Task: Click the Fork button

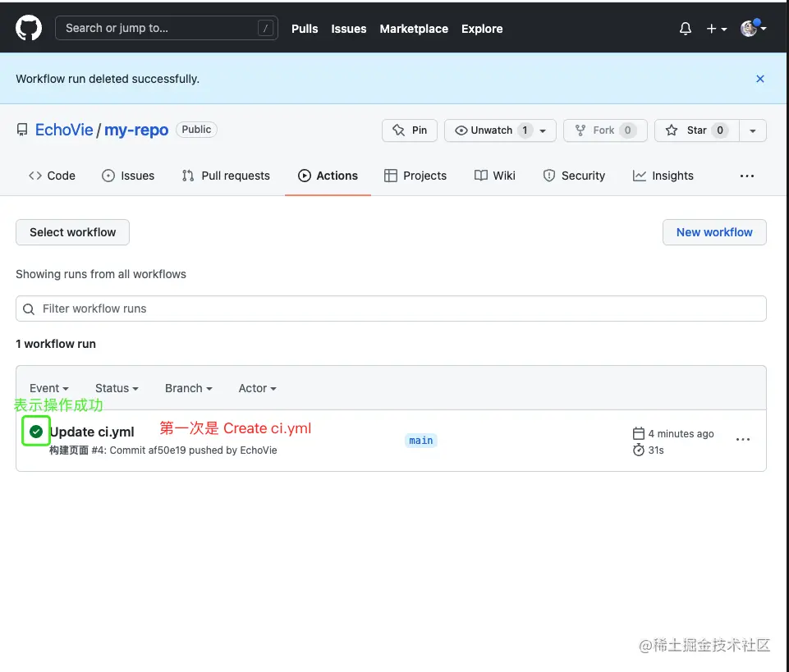Action: pyautogui.click(x=605, y=130)
